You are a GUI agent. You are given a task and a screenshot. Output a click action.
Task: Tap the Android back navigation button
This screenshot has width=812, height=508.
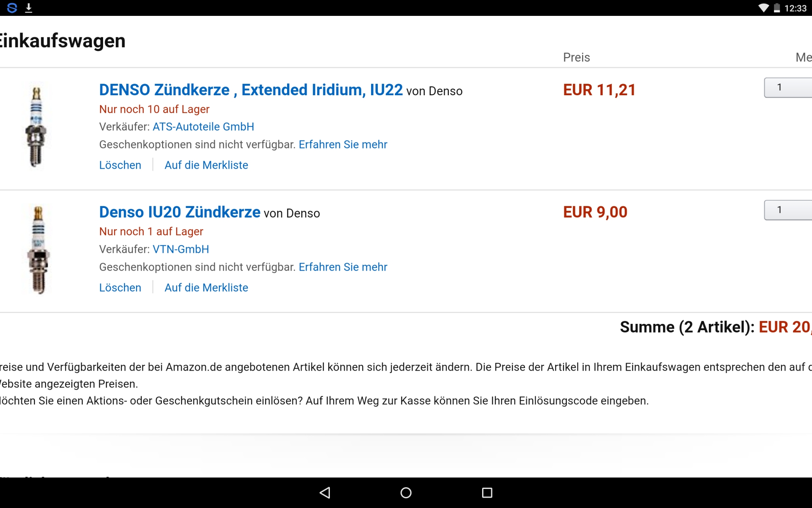click(325, 493)
